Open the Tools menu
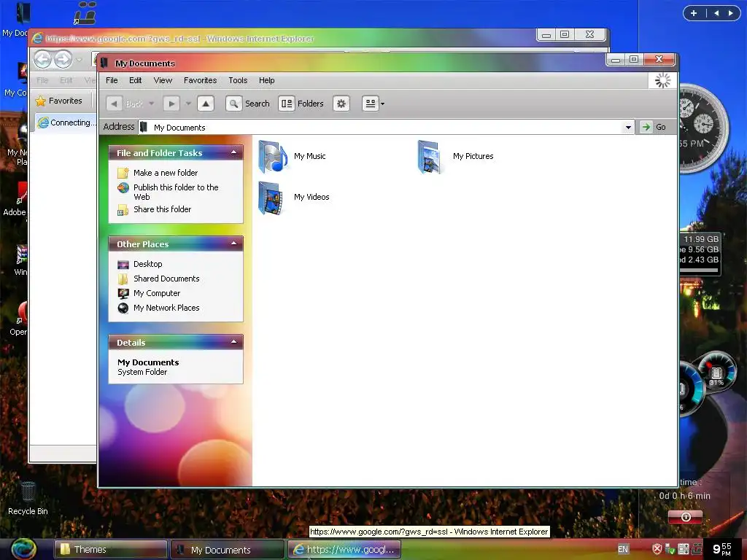The height and width of the screenshot is (560, 747). [x=238, y=80]
